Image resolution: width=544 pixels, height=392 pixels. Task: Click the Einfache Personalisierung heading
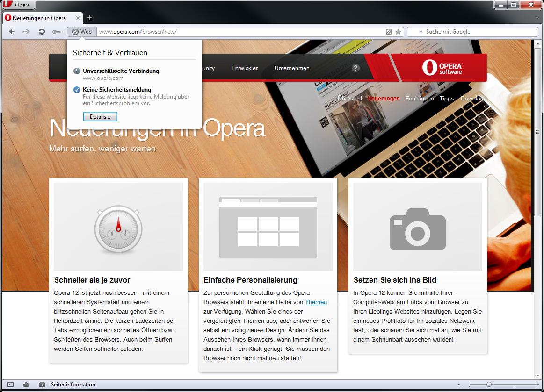tap(251, 280)
